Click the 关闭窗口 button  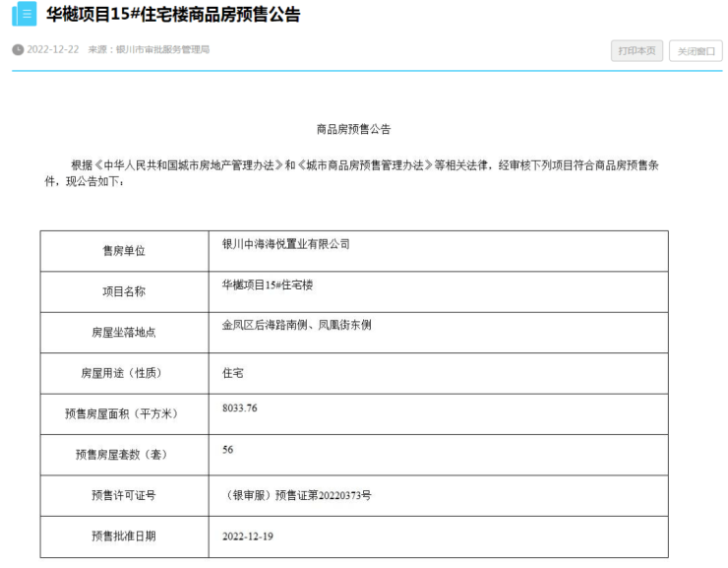tap(696, 51)
